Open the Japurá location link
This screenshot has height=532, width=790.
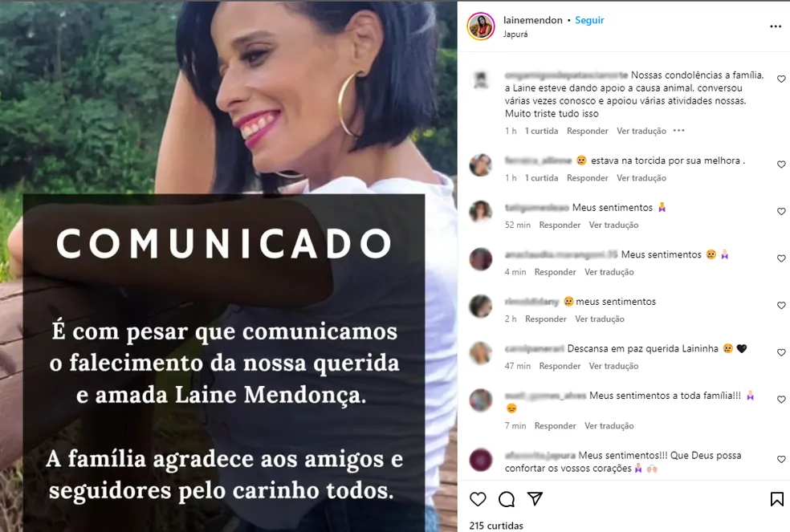coord(515,35)
